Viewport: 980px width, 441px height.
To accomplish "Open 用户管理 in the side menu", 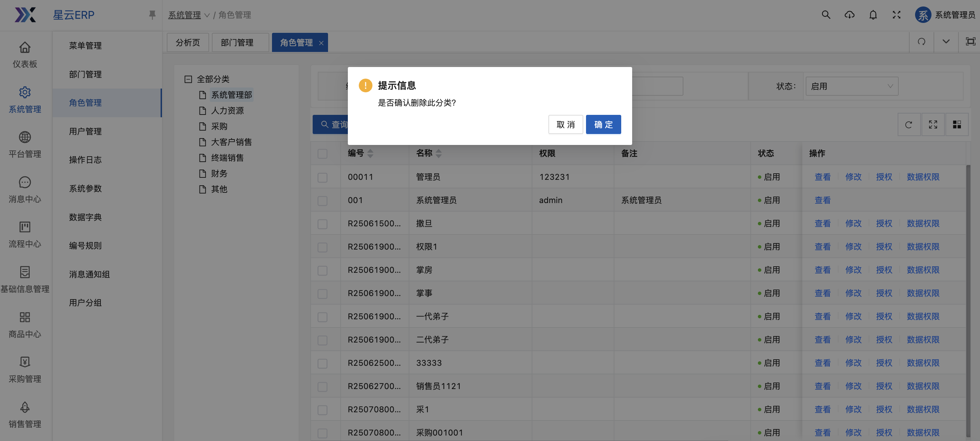I will (85, 131).
